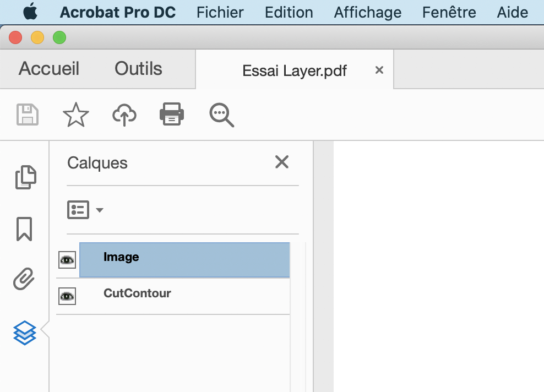Open the Acrobat Pro DC application menu
Viewport: 544px width, 392px height.
(x=118, y=13)
